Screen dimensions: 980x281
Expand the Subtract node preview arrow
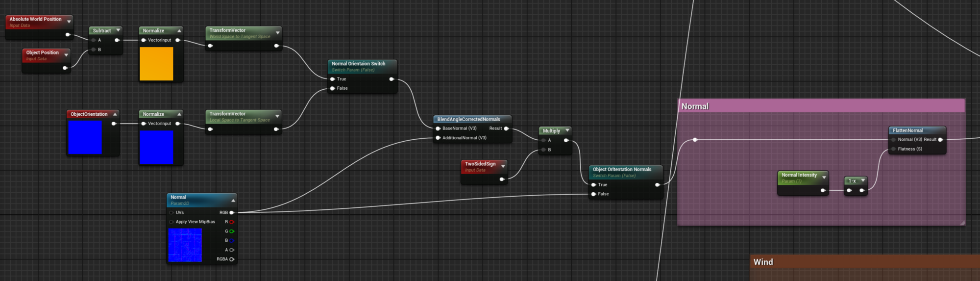click(118, 30)
